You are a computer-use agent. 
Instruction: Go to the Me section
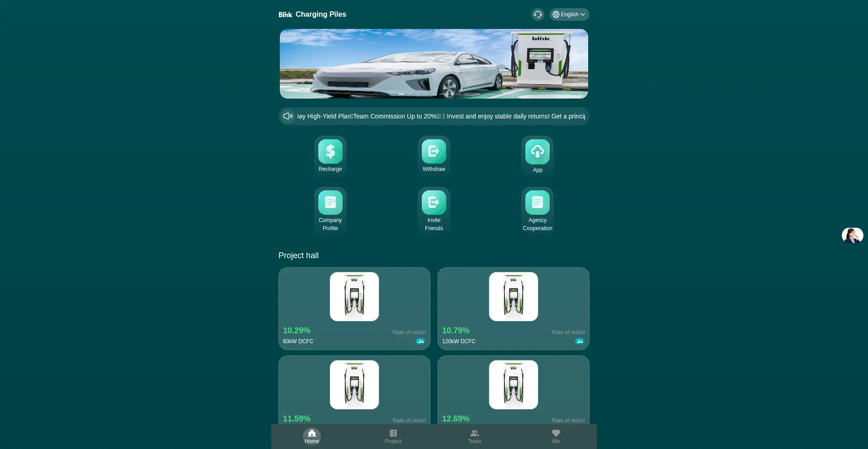[x=556, y=436]
